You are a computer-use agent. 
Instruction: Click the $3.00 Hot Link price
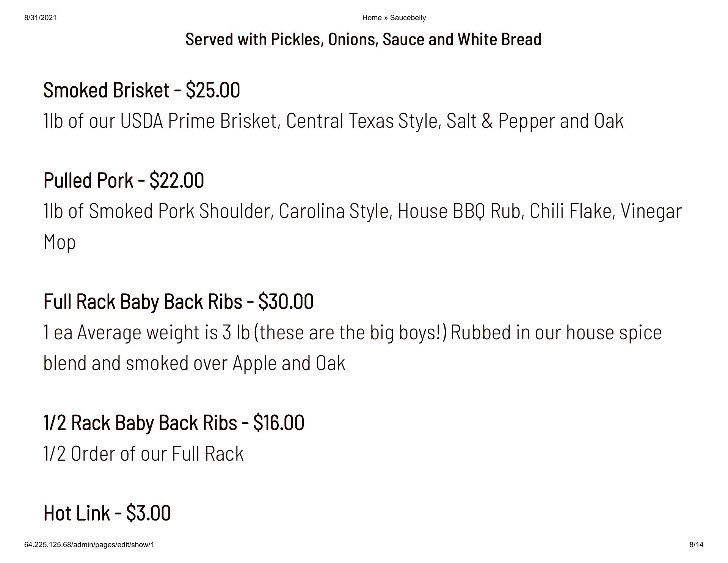148,513
